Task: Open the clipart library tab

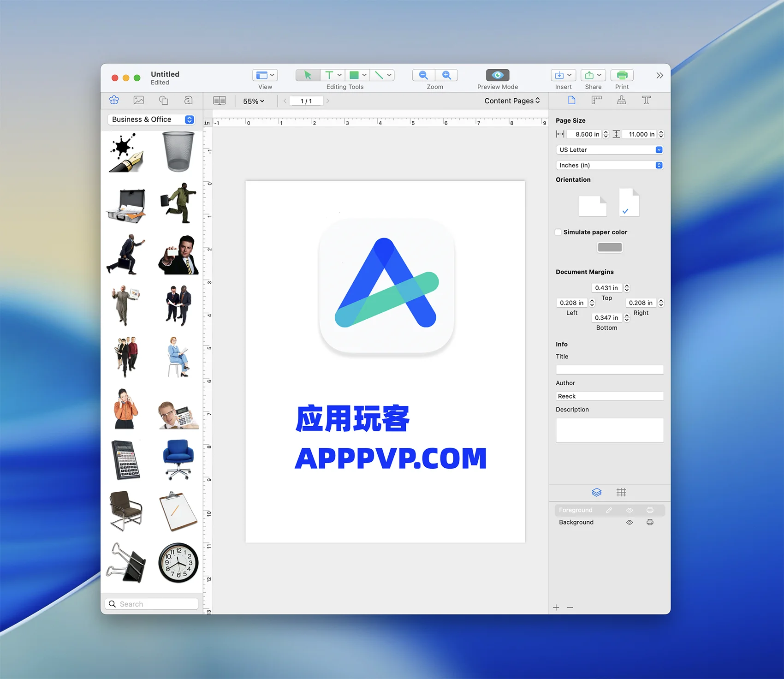Action: [x=114, y=100]
